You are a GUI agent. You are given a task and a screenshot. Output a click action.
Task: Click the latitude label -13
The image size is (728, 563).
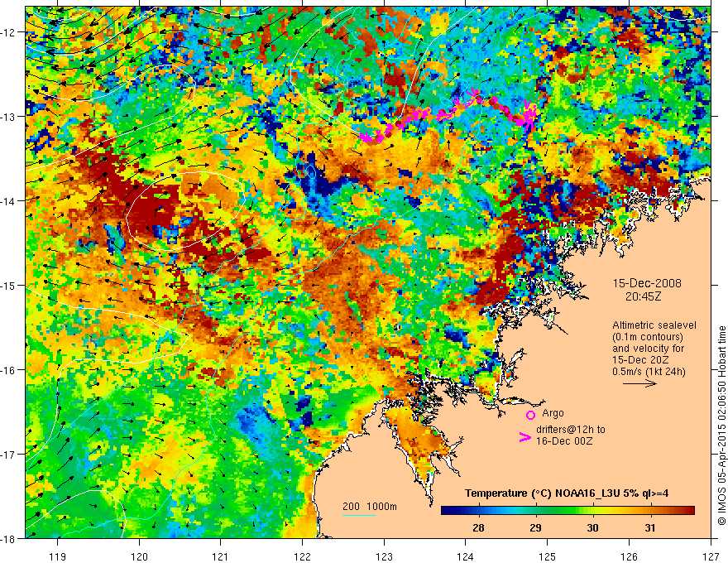click(9, 117)
